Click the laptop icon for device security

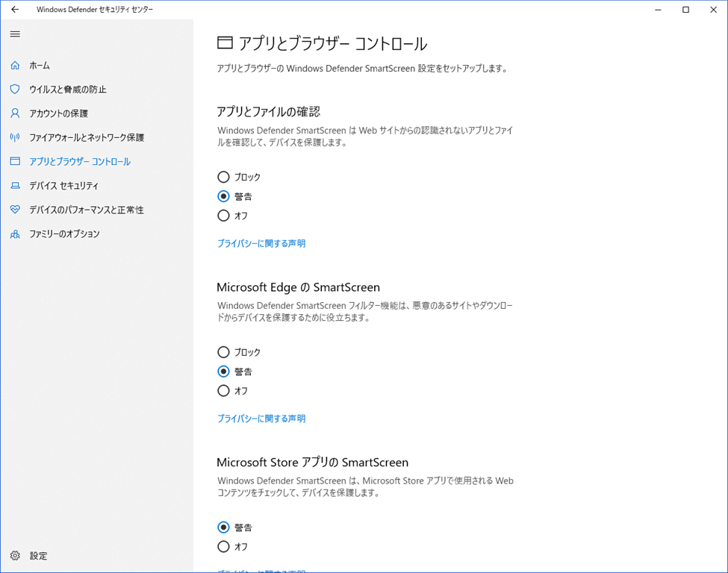pyautogui.click(x=15, y=186)
